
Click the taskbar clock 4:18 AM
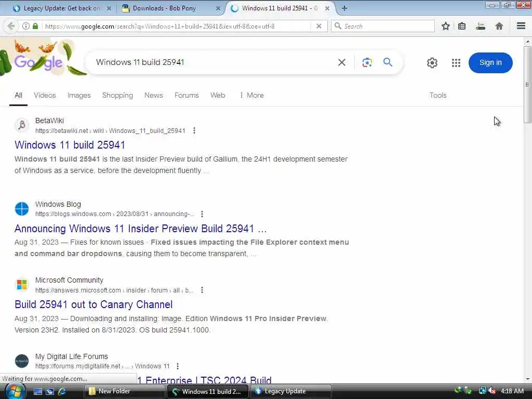(x=512, y=391)
